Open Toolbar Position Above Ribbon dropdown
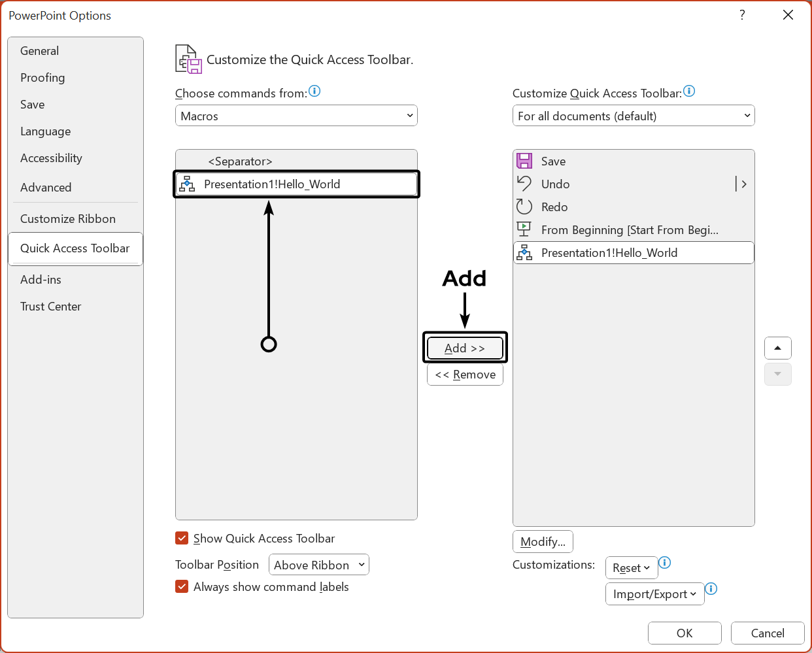The height and width of the screenshot is (653, 812). pos(319,565)
